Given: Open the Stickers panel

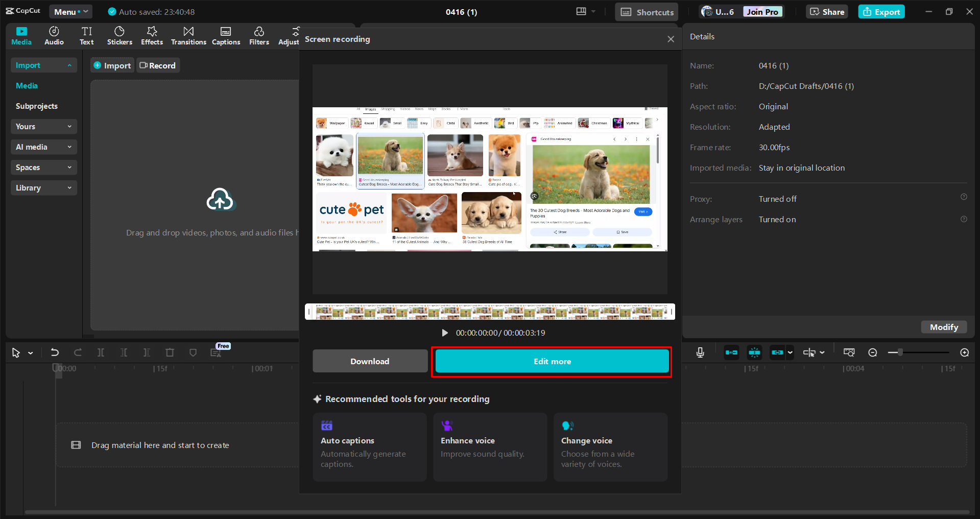Looking at the screenshot, I should tap(119, 35).
